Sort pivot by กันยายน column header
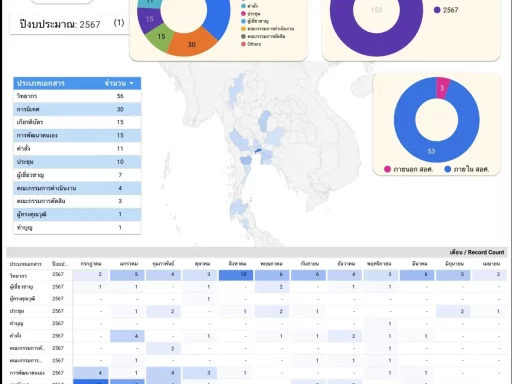 point(310,264)
